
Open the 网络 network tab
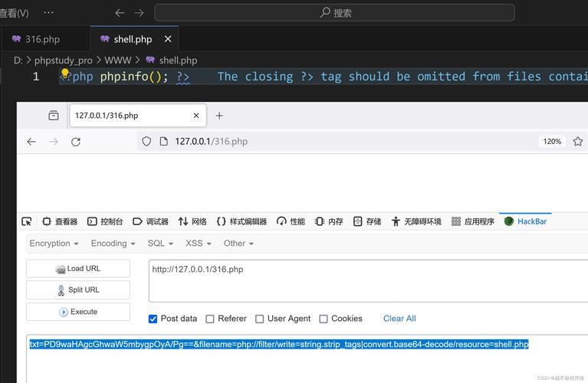(x=192, y=221)
